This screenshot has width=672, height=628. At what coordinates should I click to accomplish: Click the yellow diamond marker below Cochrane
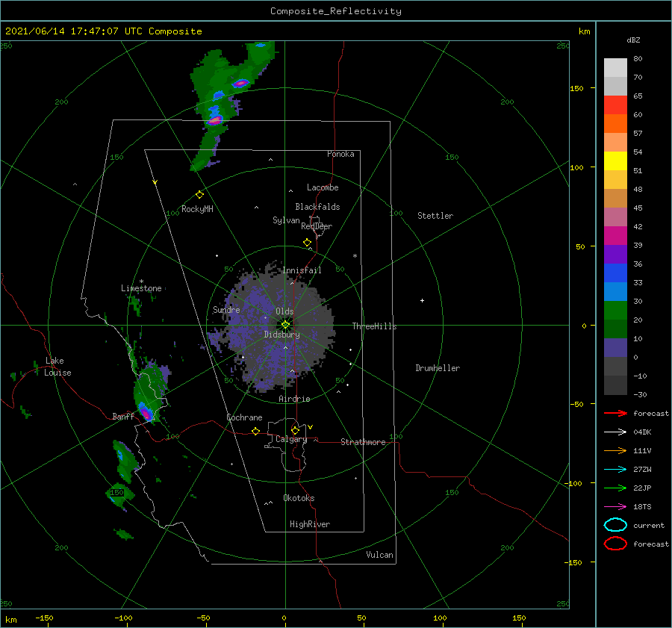256,432
